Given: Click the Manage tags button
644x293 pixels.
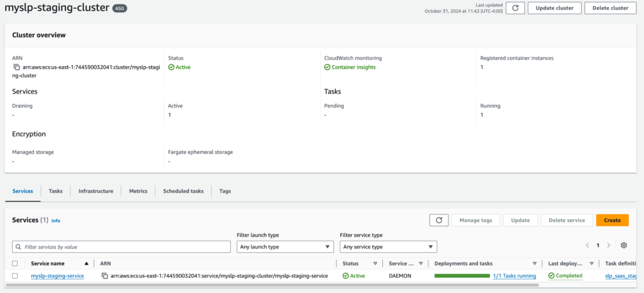Looking at the screenshot, I should [x=475, y=220].
